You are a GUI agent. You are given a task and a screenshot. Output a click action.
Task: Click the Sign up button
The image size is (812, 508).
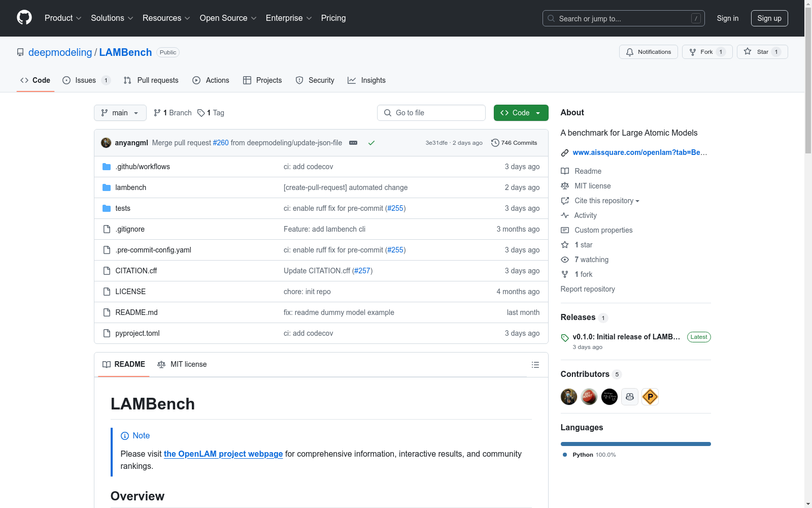click(769, 18)
